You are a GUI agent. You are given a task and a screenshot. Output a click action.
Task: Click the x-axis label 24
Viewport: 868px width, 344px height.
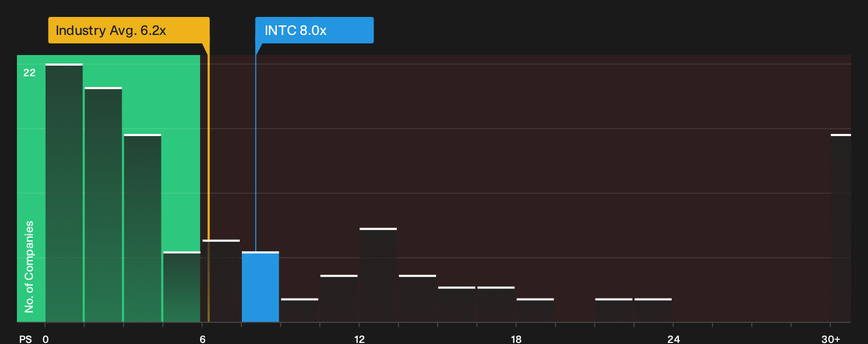pyautogui.click(x=673, y=339)
